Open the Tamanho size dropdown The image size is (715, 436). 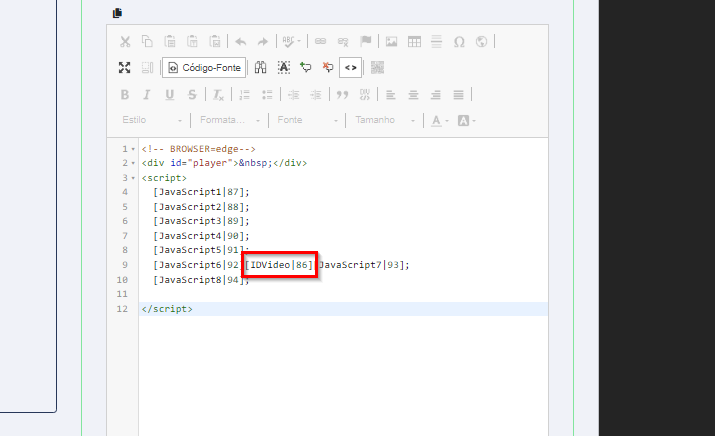385,120
